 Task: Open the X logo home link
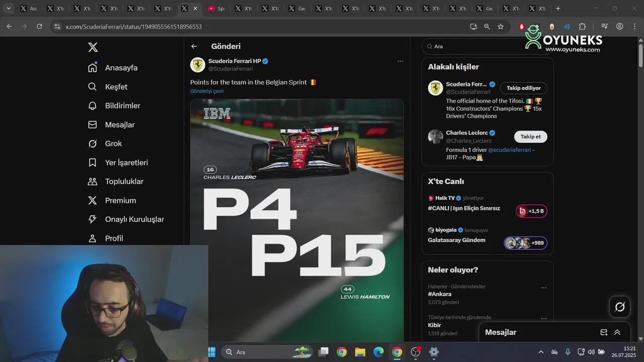(x=93, y=47)
